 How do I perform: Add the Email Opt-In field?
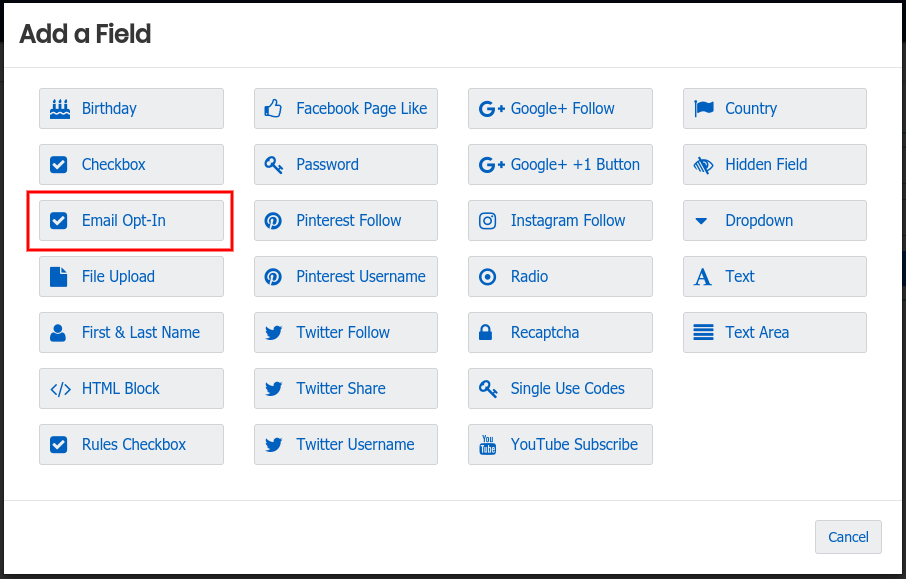[x=131, y=221]
